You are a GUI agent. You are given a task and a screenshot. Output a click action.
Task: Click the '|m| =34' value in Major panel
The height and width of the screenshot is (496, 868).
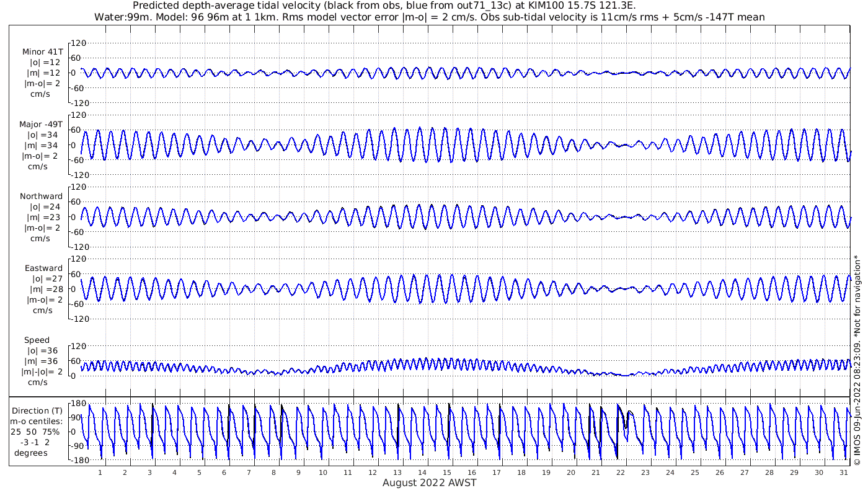point(42,146)
